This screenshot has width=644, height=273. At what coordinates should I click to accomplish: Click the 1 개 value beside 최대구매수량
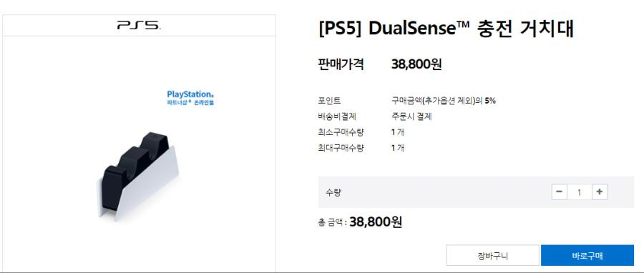pyautogui.click(x=398, y=148)
